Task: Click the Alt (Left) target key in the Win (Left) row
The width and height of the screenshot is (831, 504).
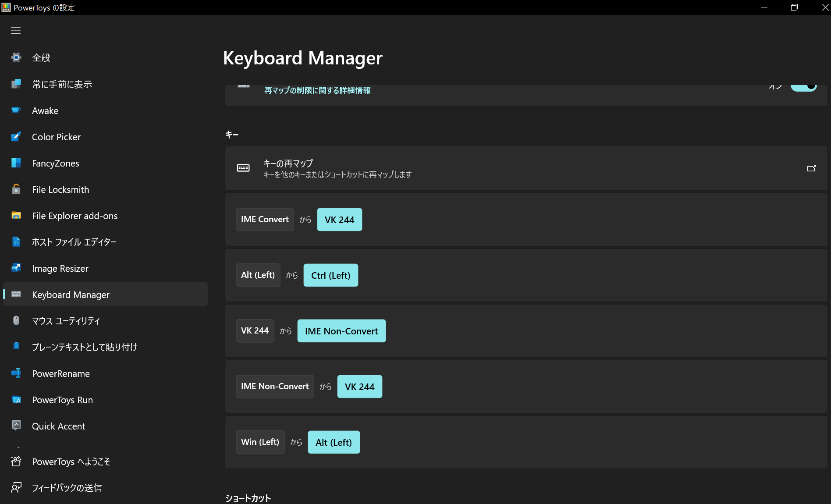Action: [x=334, y=442]
